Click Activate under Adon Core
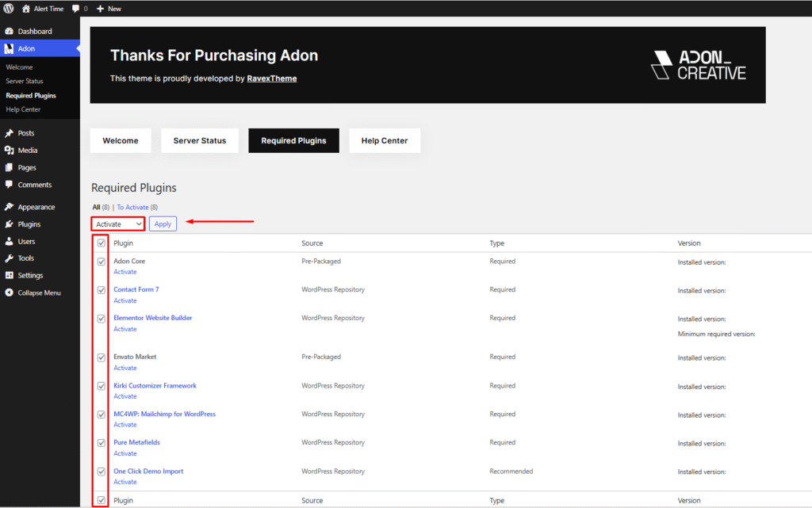Image resolution: width=812 pixels, height=508 pixels. 125,272
